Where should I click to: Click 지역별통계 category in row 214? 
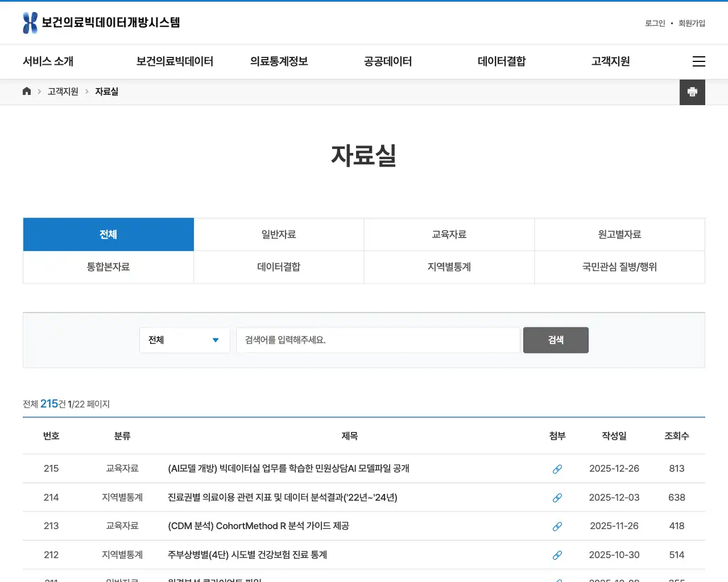[122, 497]
